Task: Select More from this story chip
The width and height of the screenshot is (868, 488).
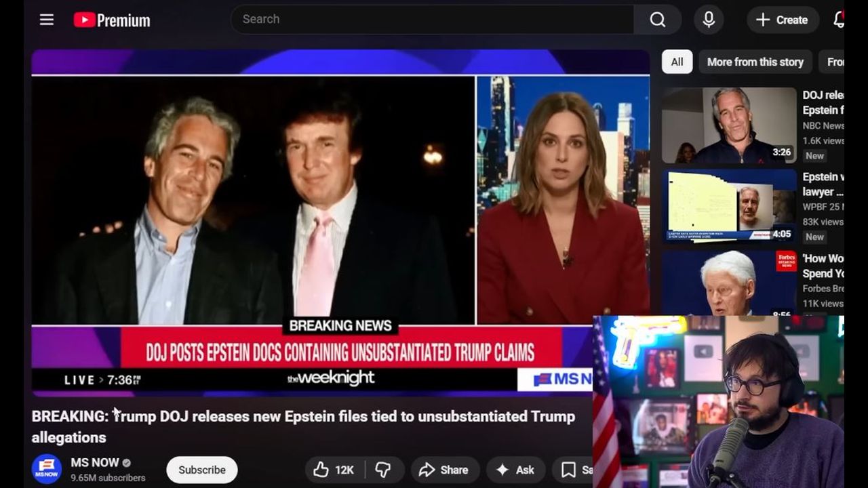Action: pyautogui.click(x=755, y=62)
